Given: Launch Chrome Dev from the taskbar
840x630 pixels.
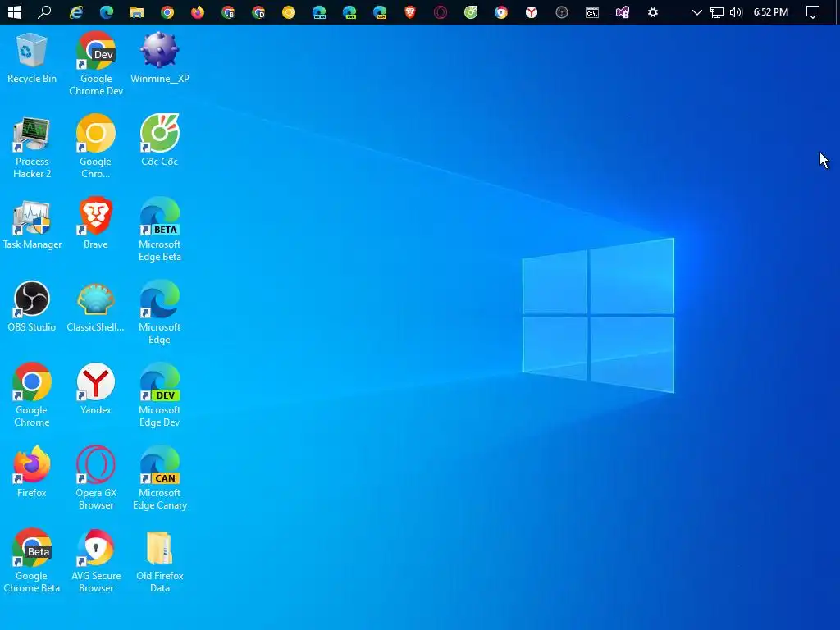Looking at the screenshot, I should click(258, 11).
